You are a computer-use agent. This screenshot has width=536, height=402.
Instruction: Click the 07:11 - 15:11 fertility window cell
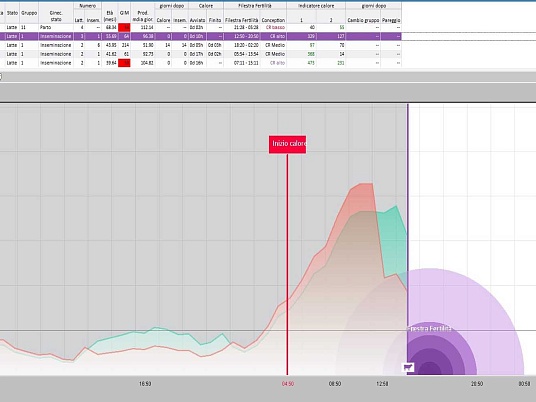click(x=246, y=63)
